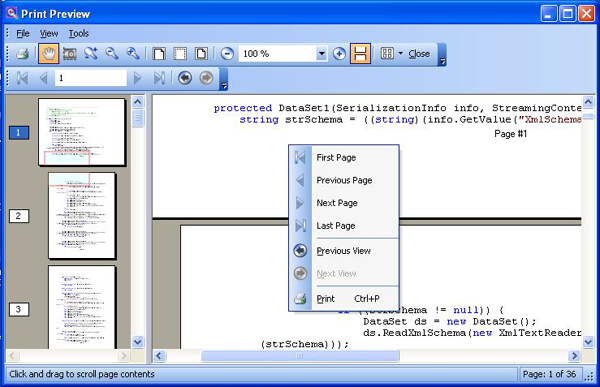Open the View menu
This screenshot has height=387, width=600.
49,34
